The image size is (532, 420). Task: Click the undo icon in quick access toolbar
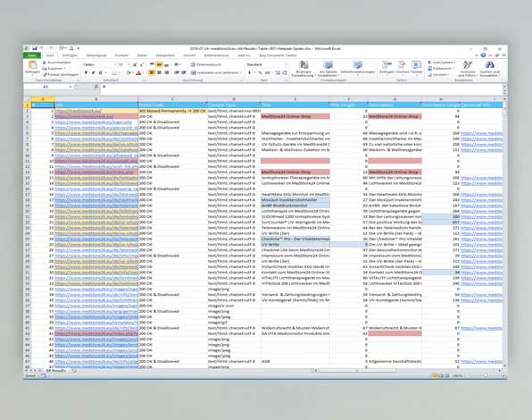pyautogui.click(x=42, y=48)
